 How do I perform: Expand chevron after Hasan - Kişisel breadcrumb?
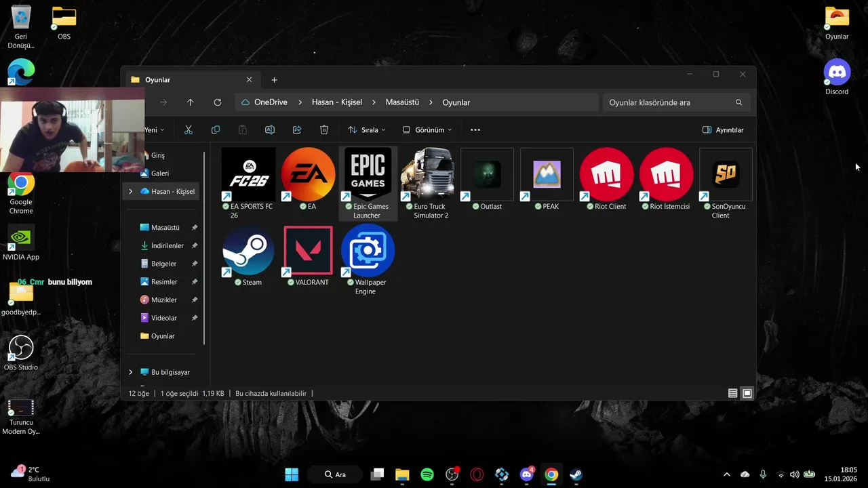coord(374,102)
